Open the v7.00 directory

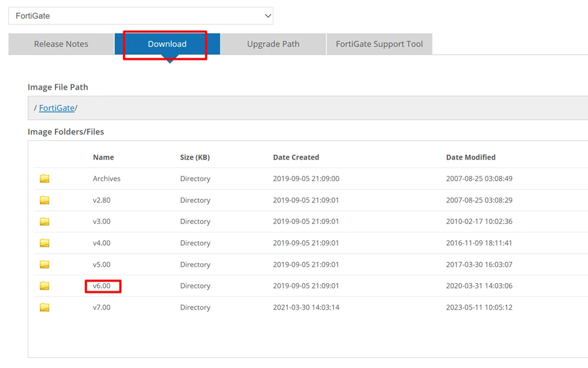click(102, 307)
